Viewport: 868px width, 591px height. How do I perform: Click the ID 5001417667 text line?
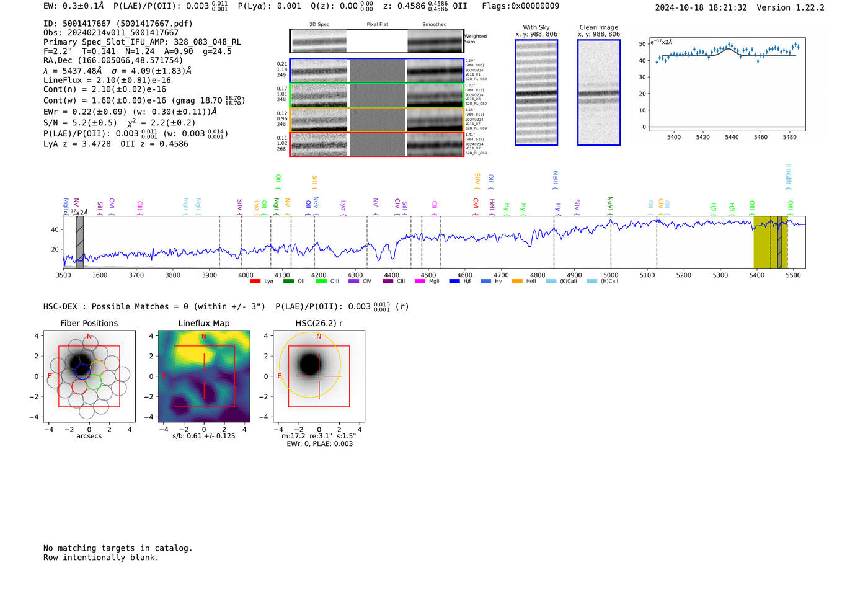pos(118,24)
